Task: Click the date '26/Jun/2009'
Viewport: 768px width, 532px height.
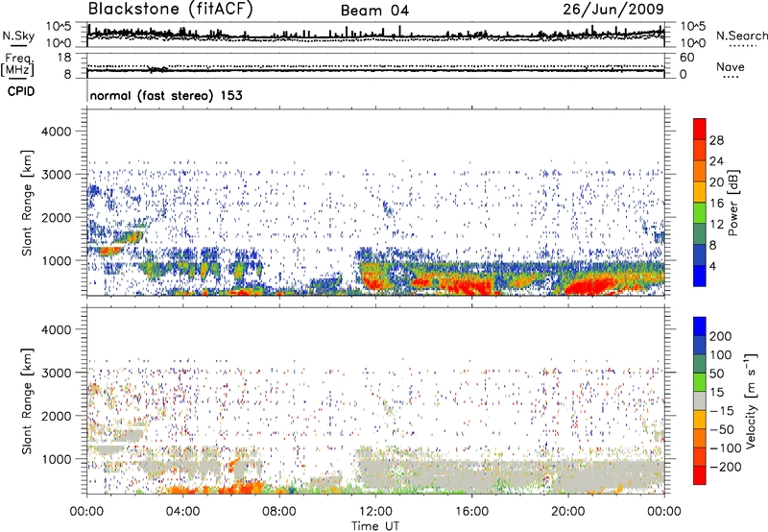Action: pos(613,10)
